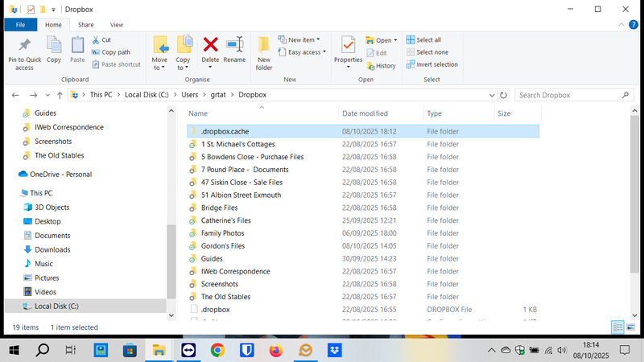
Task: Switch to details view in status bar
Action: [x=617, y=327]
